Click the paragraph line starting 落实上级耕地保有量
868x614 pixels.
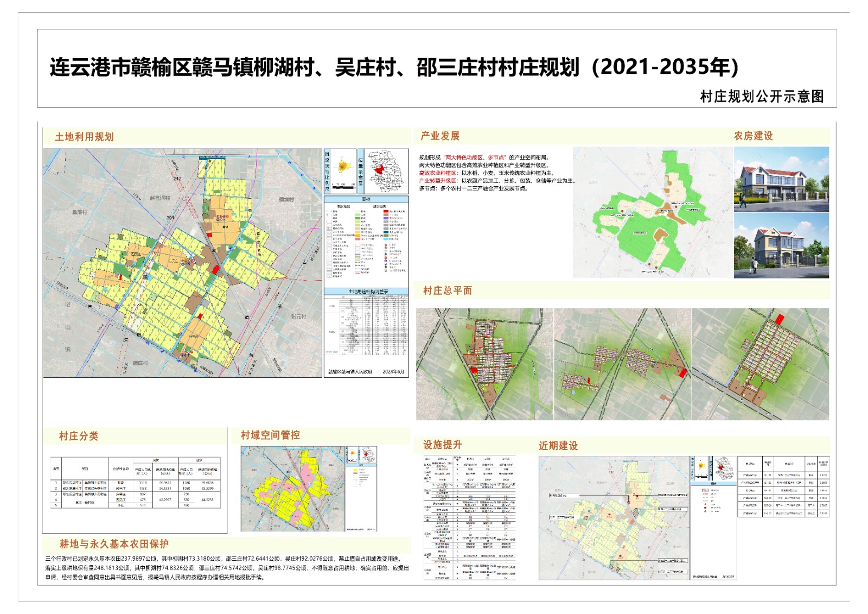coord(227,568)
